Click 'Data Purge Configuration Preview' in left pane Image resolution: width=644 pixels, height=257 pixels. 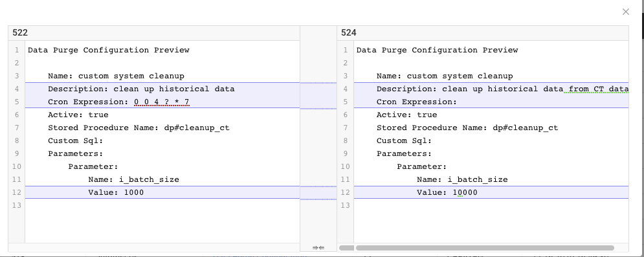109,50
